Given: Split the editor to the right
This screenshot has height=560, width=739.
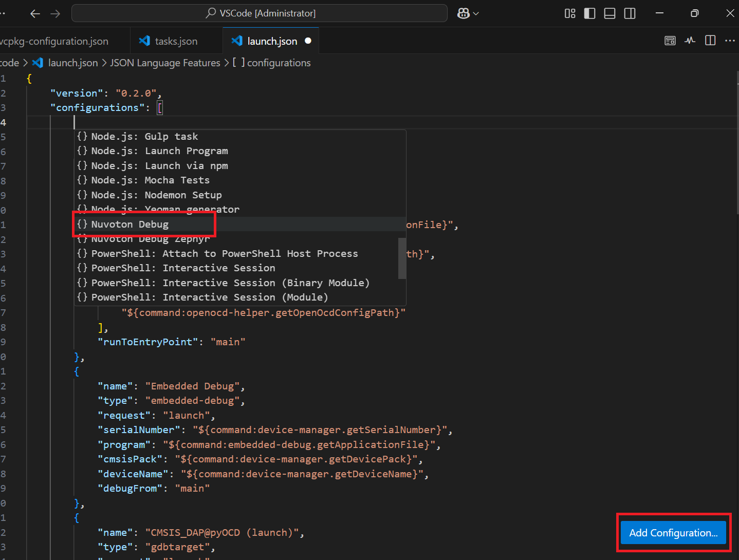Looking at the screenshot, I should click(710, 41).
